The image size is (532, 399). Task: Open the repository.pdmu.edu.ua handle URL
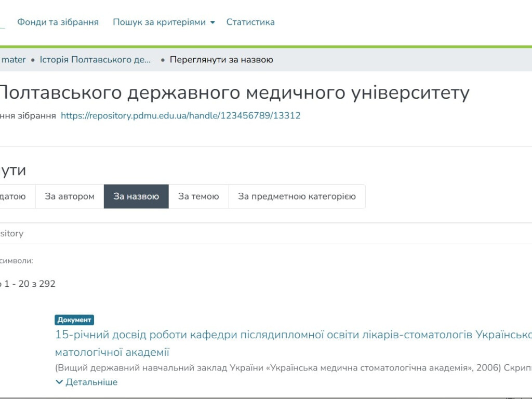pyautogui.click(x=180, y=116)
